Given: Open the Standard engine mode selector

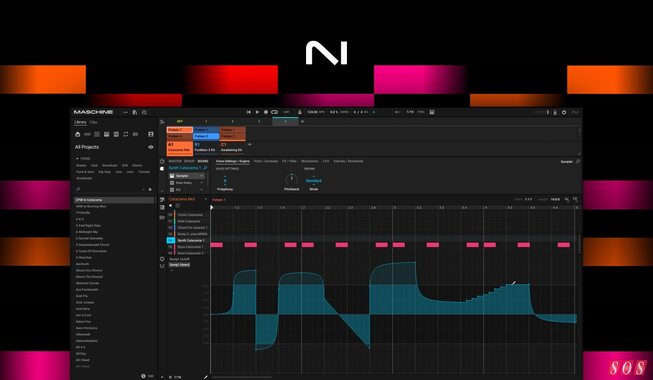Looking at the screenshot, I should point(314,181).
